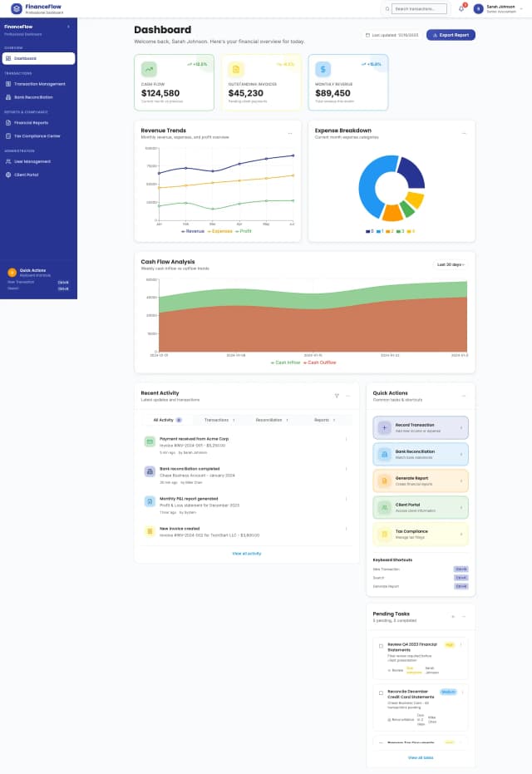Click the add task plus icon
532x774 pixels.
452,616
